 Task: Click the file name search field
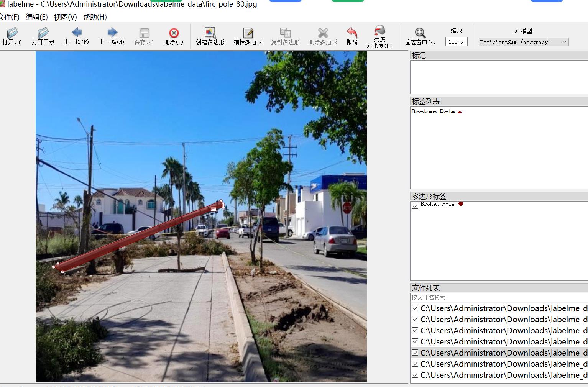pyautogui.click(x=498, y=297)
